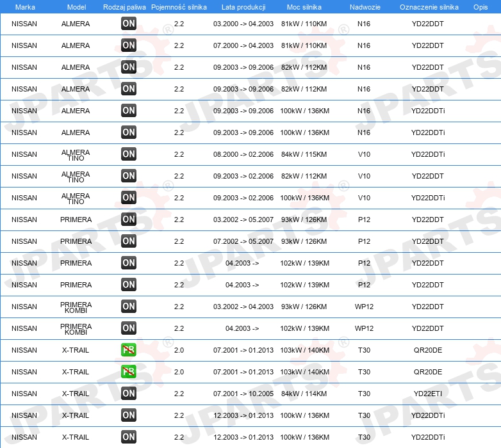
Task: Click the Oznaczenie silnika column header
Action: pos(429,7)
